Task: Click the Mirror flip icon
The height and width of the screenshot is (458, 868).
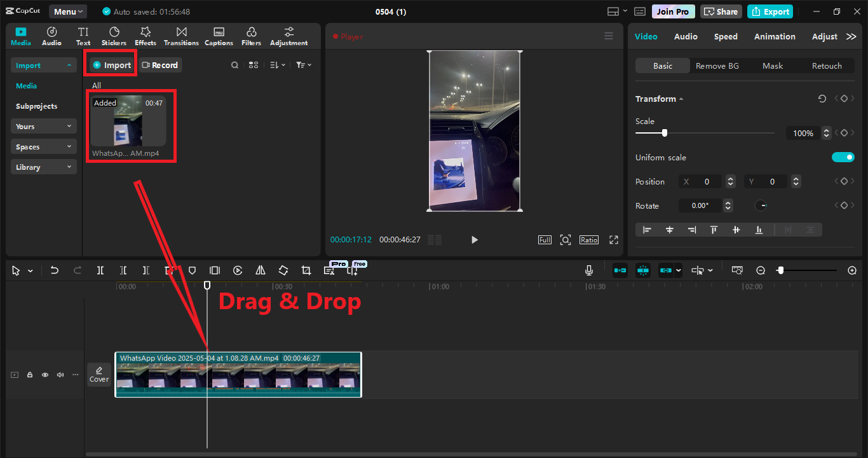Action: 261,270
